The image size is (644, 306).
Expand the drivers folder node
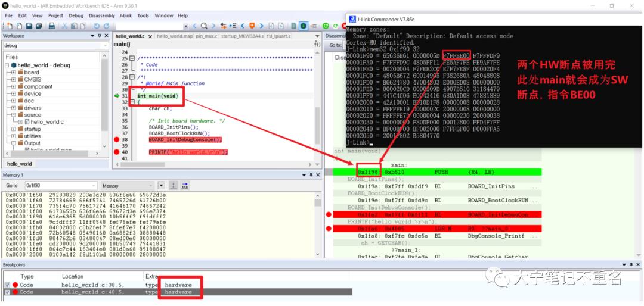(14, 108)
